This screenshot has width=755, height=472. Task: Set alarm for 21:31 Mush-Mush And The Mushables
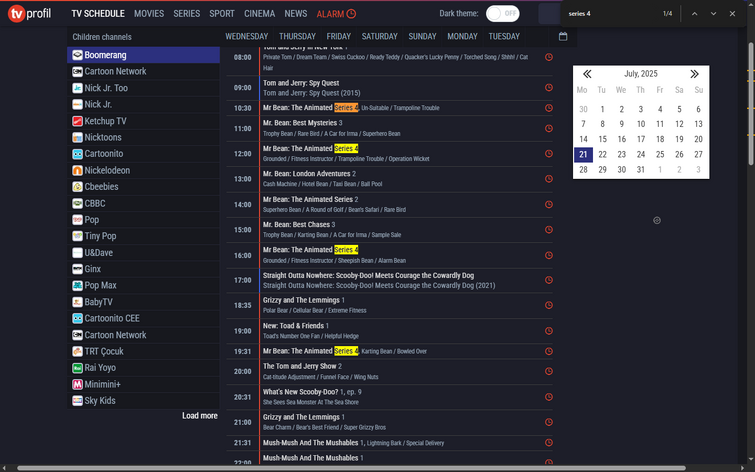pyautogui.click(x=548, y=443)
